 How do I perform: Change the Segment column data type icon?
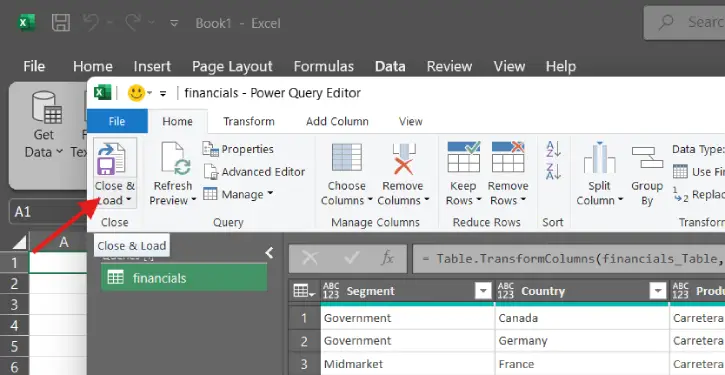331,291
